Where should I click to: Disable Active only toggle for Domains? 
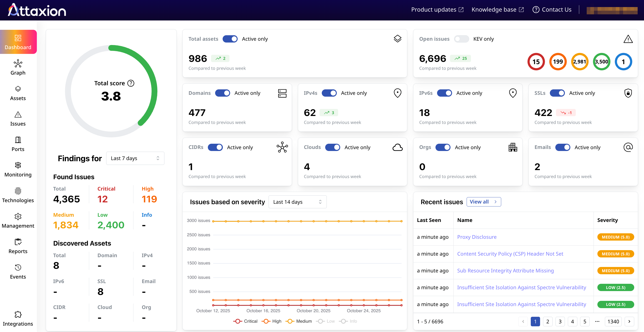tap(222, 93)
